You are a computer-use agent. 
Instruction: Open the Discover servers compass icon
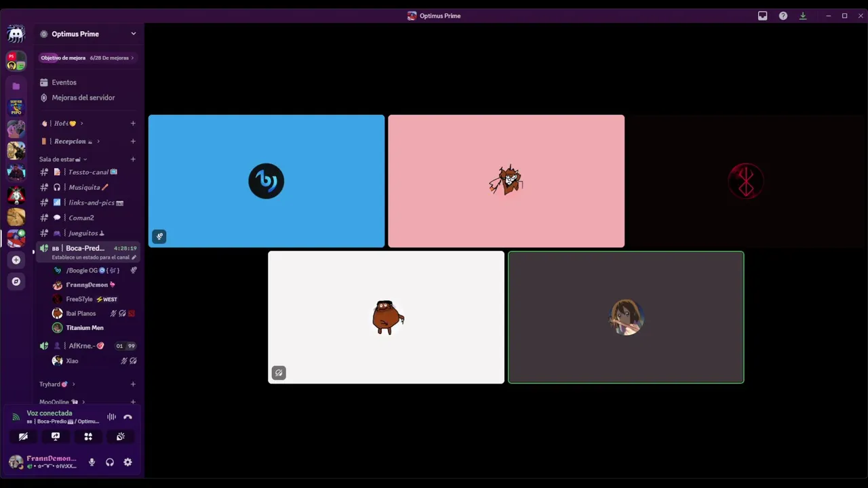(16, 281)
